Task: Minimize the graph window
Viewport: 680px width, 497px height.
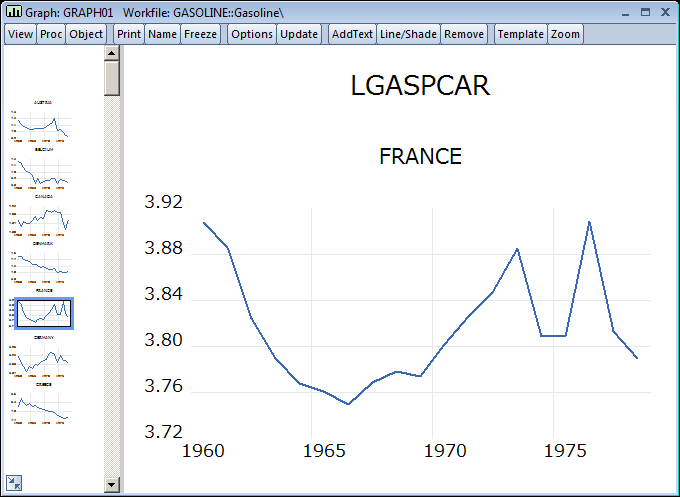Action: coord(625,13)
